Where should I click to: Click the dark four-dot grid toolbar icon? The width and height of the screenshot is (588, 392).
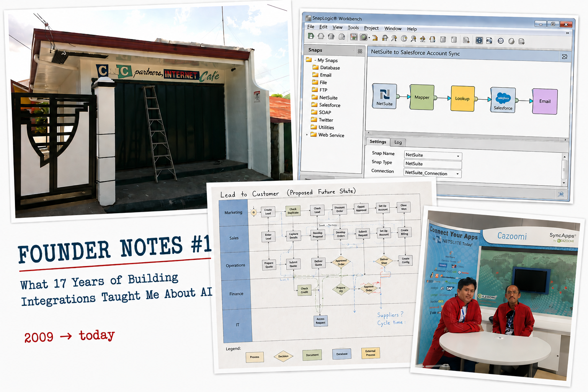coord(479,40)
